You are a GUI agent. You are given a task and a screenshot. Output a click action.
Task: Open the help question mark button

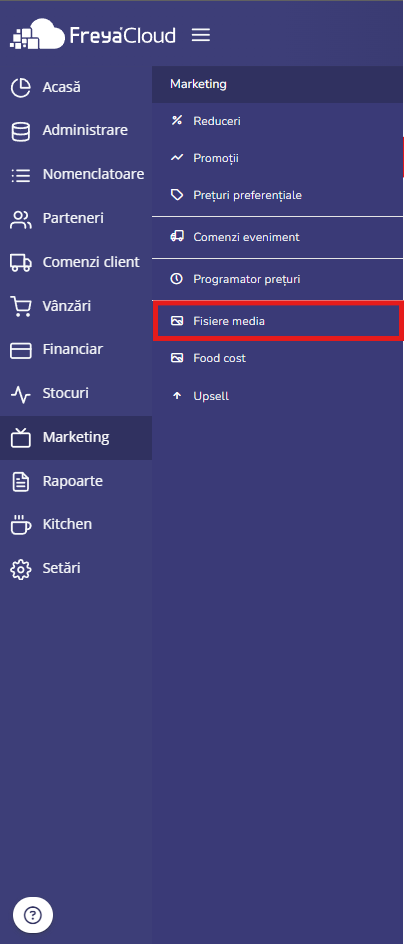coord(33,915)
